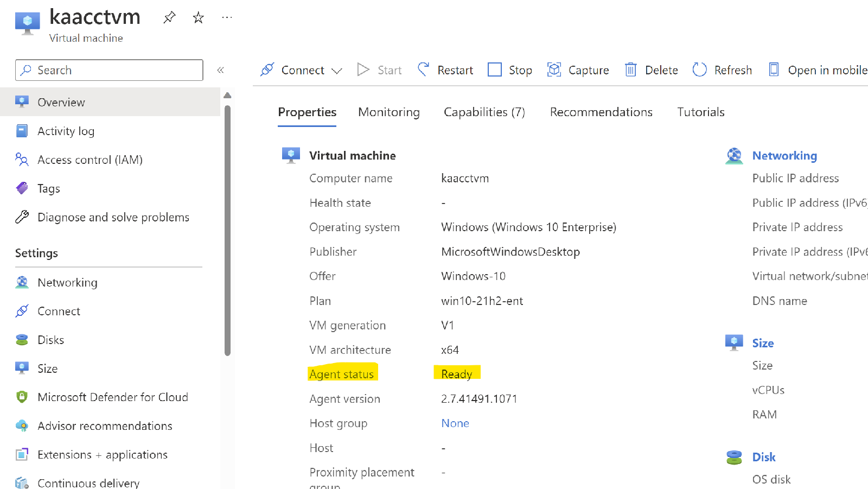Screen dimensions: 868x489
Task: Select the Publisher value MicrosoftWindowsDesktop
Action: pos(510,252)
